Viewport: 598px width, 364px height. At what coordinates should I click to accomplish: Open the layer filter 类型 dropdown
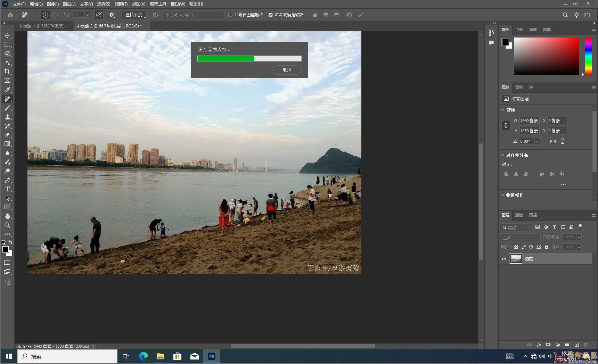tap(515, 227)
